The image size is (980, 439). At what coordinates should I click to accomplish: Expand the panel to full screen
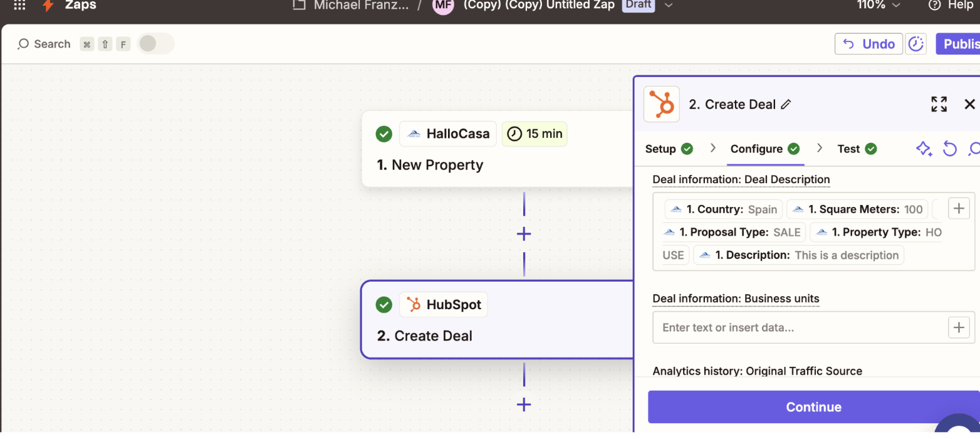pyautogui.click(x=939, y=104)
